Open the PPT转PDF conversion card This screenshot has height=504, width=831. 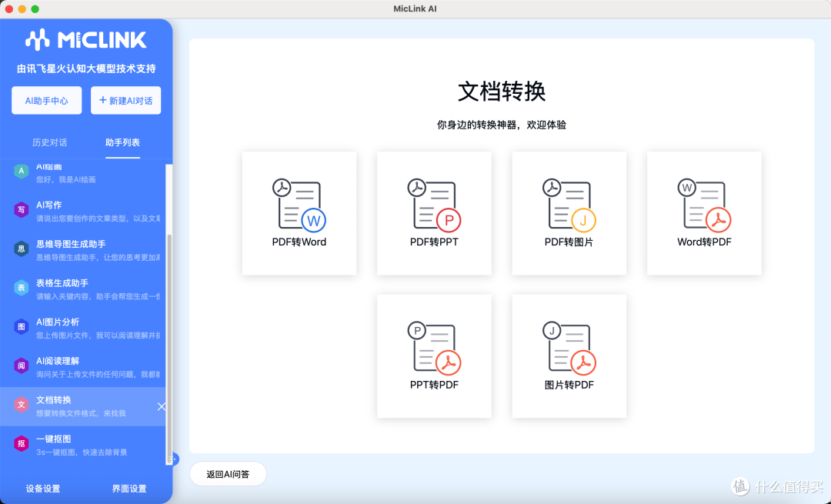(x=434, y=356)
